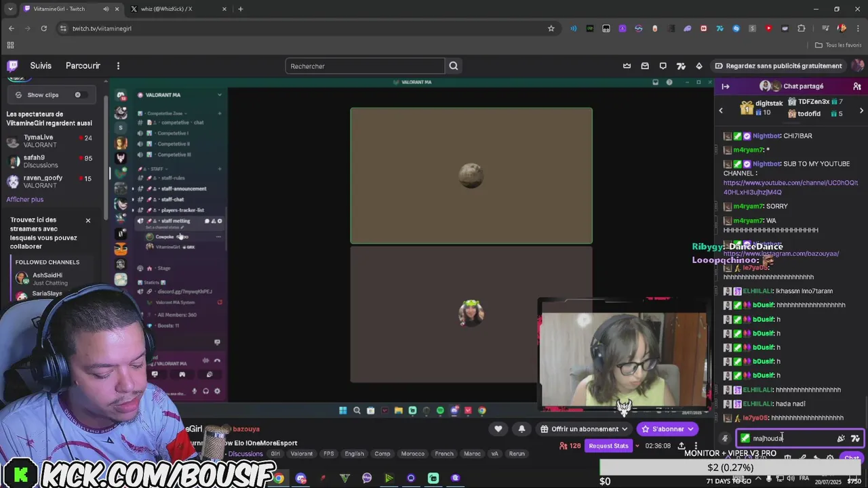Open the Tous les favoris bookmarks folder
The image size is (868, 488).
coord(838,45)
